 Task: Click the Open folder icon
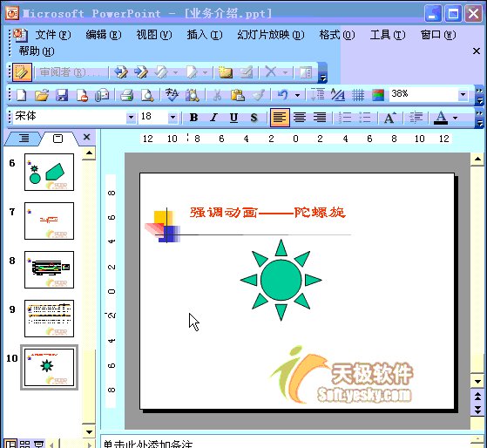click(42, 95)
